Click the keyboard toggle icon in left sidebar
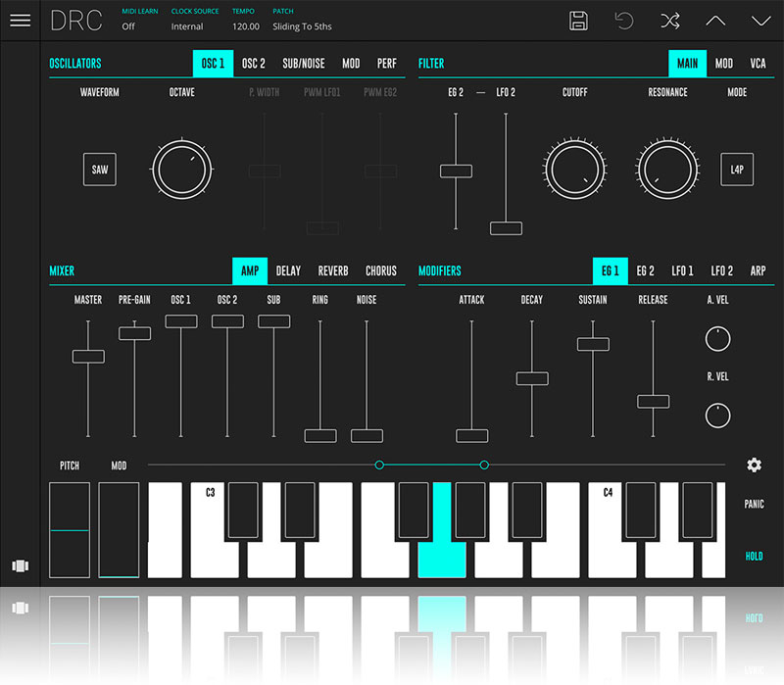784x685 pixels. tap(20, 565)
